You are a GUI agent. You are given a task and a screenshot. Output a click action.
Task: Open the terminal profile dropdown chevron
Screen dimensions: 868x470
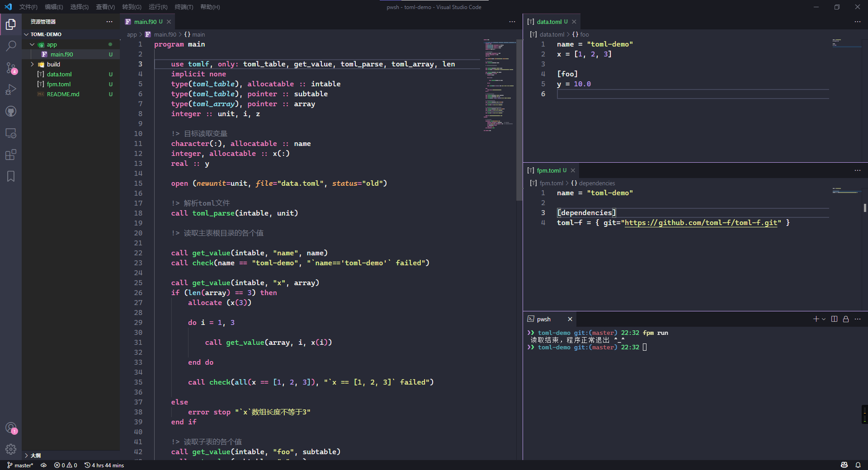823,319
